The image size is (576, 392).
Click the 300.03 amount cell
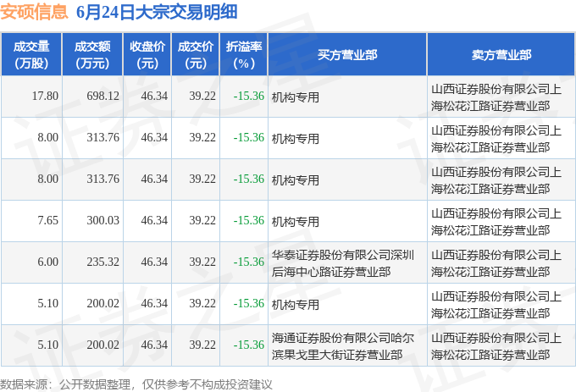tap(92, 221)
